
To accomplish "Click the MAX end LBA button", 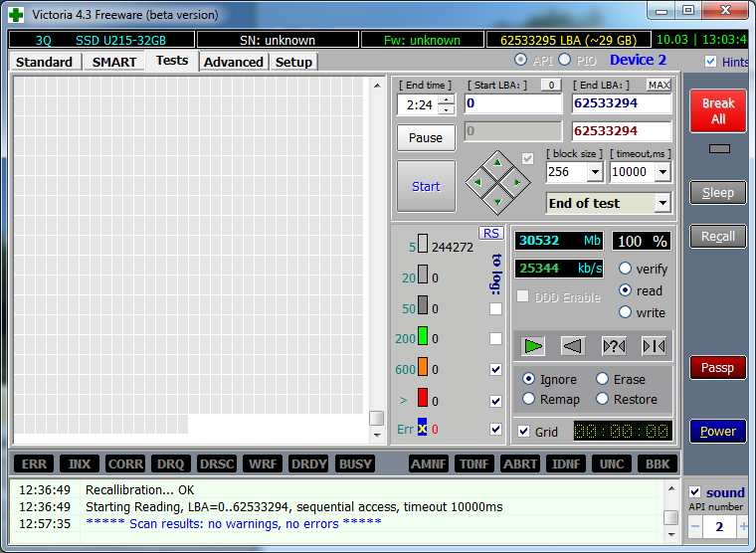I will point(659,86).
